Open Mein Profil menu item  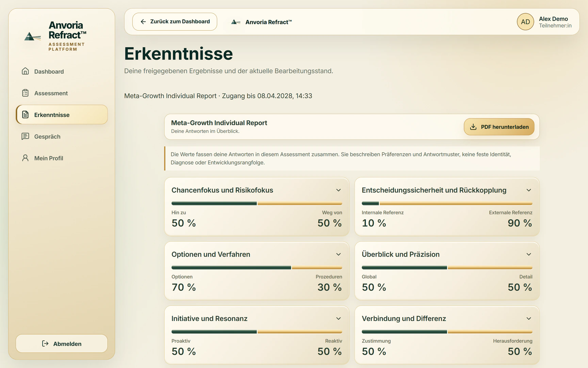tap(62, 158)
